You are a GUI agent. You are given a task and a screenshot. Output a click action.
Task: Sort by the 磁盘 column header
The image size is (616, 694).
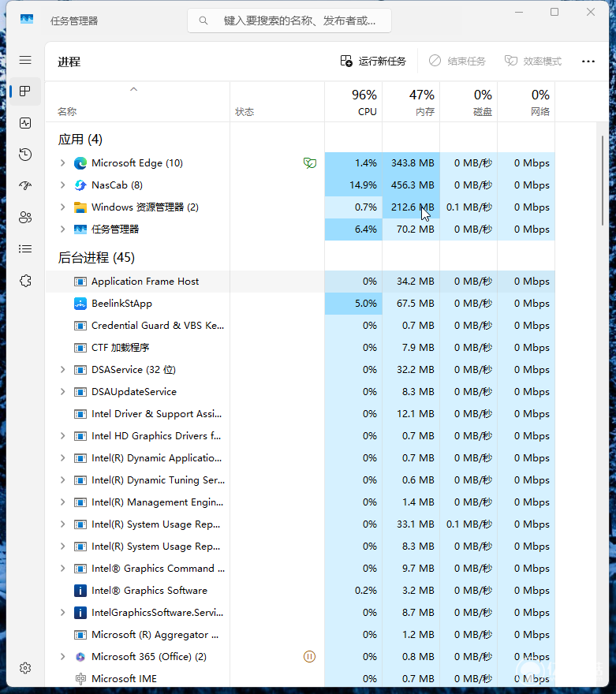coord(469,102)
